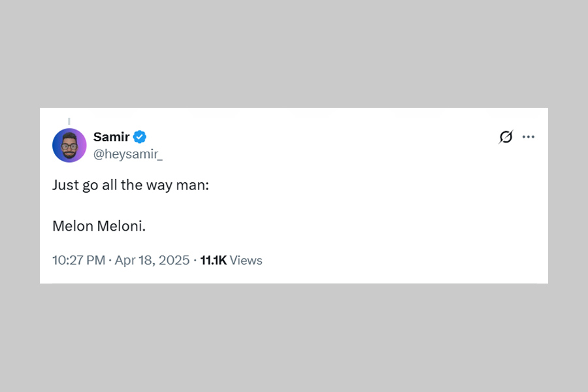This screenshot has width=588, height=392.
Task: Click the "Views" label
Action: (246, 260)
